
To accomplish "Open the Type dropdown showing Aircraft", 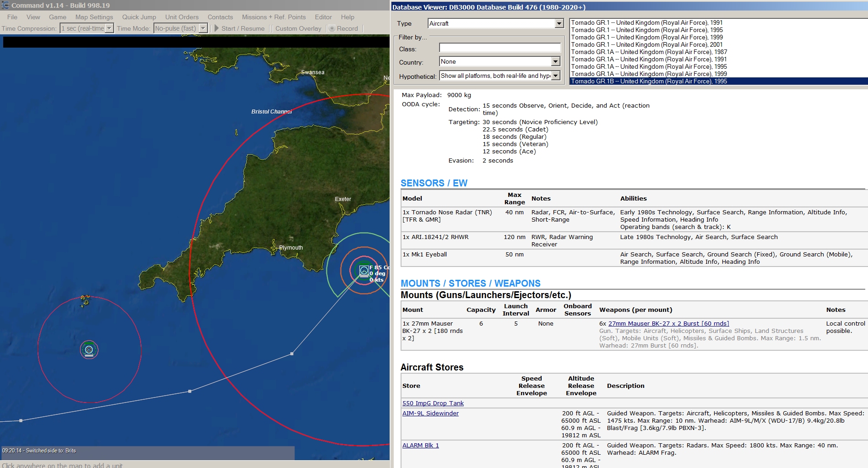I will [x=559, y=23].
